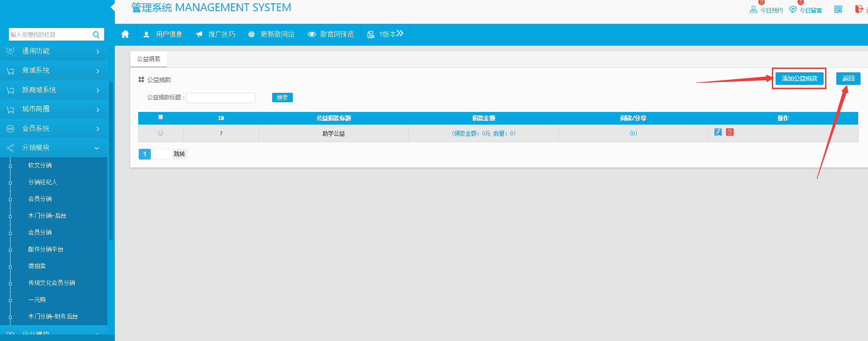Tick the select-all checkbox in table header
This screenshot has width=868, height=341.
[x=161, y=117]
